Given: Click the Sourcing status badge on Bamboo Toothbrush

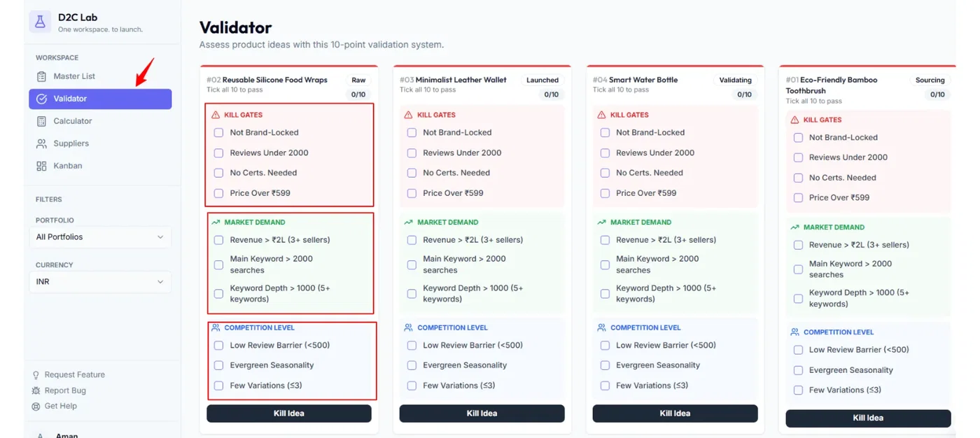Looking at the screenshot, I should coord(930,80).
